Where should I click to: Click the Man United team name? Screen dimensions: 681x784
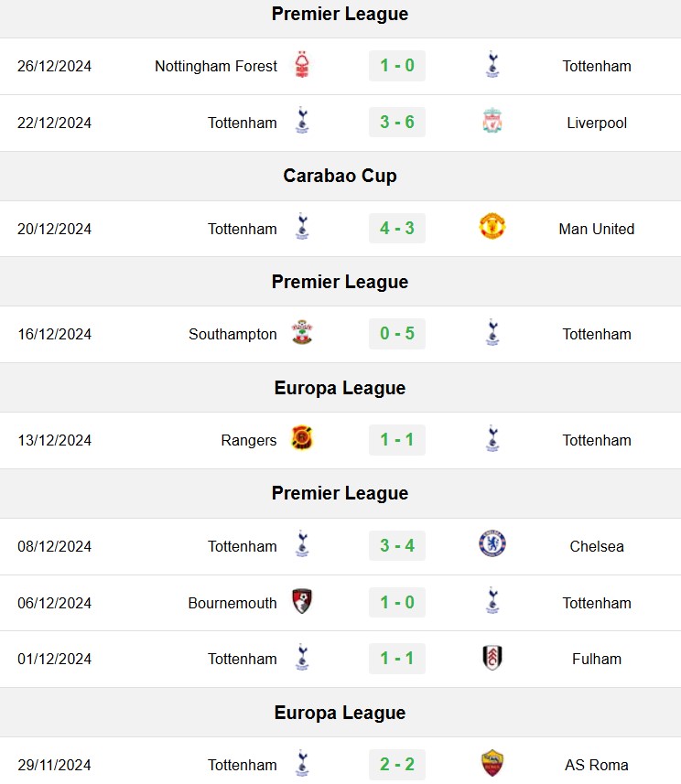tap(597, 229)
